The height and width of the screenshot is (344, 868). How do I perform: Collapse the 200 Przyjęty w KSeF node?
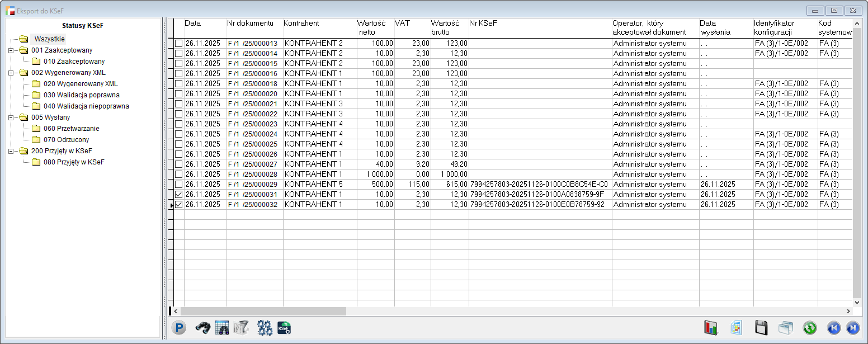(x=11, y=151)
